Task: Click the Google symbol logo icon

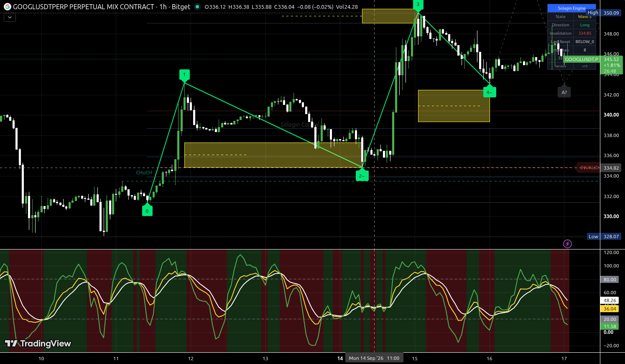Action: coord(8,7)
